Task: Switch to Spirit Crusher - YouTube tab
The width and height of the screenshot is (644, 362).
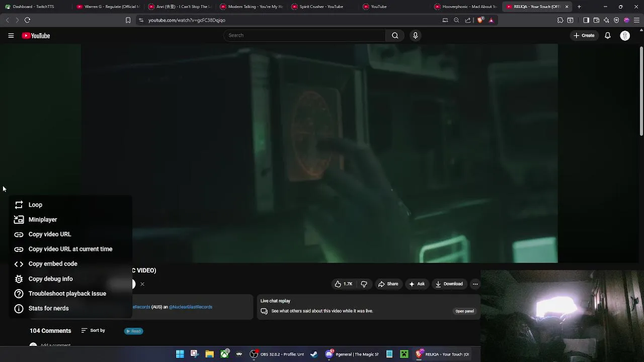Action: point(322,7)
